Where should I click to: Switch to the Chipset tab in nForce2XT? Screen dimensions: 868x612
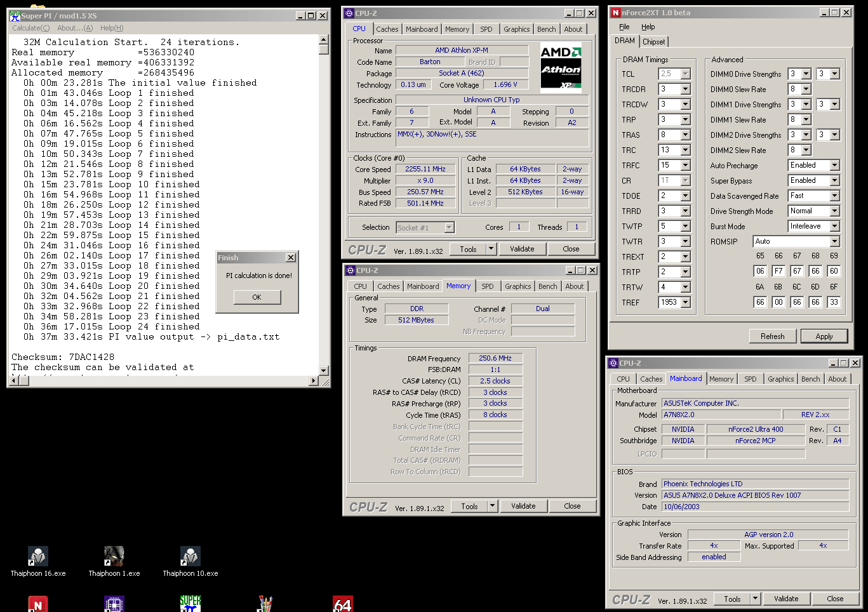tap(653, 42)
